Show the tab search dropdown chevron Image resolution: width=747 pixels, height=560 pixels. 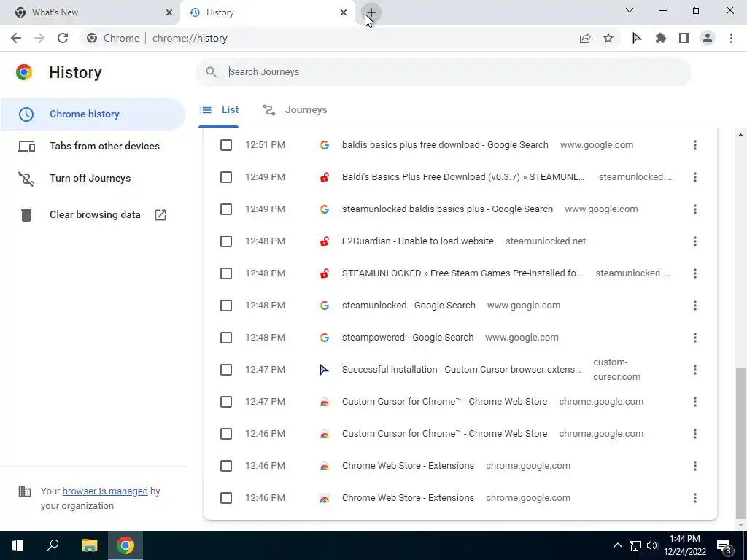[630, 10]
